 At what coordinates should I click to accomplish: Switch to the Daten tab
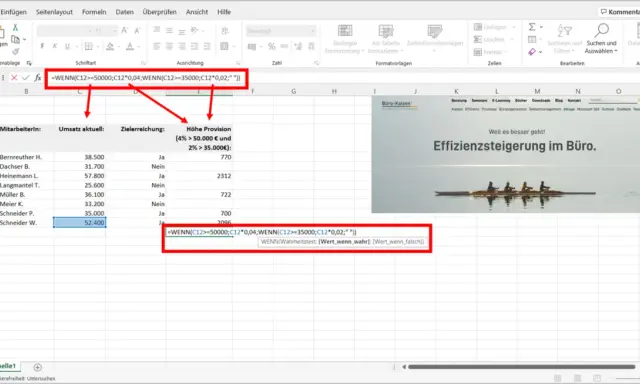click(124, 12)
